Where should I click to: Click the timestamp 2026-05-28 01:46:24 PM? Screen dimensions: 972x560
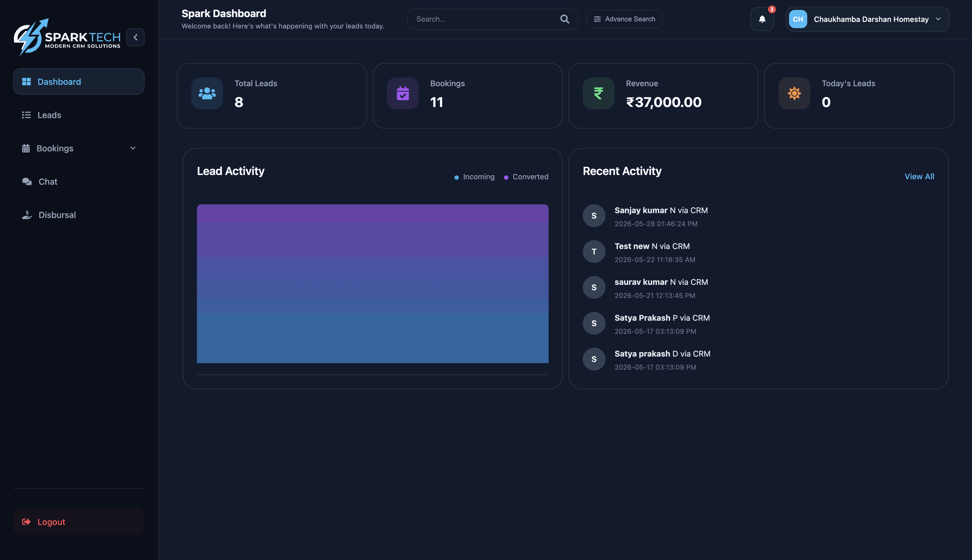click(656, 224)
